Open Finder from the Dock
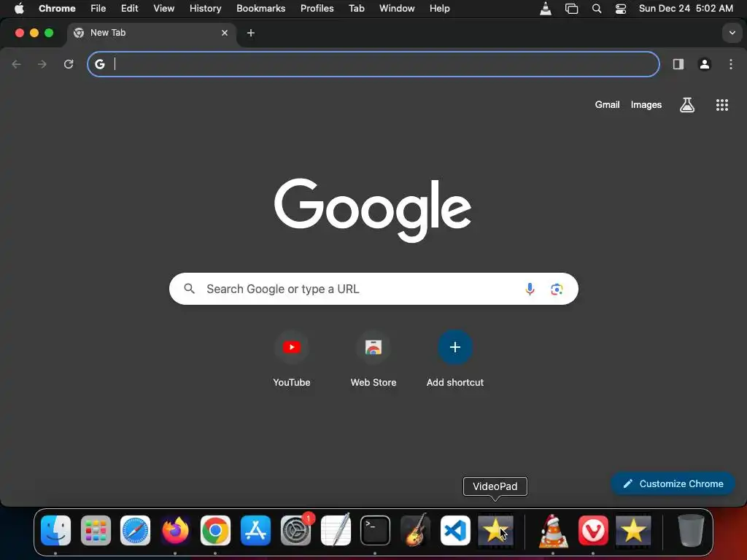The height and width of the screenshot is (560, 747). pyautogui.click(x=55, y=531)
